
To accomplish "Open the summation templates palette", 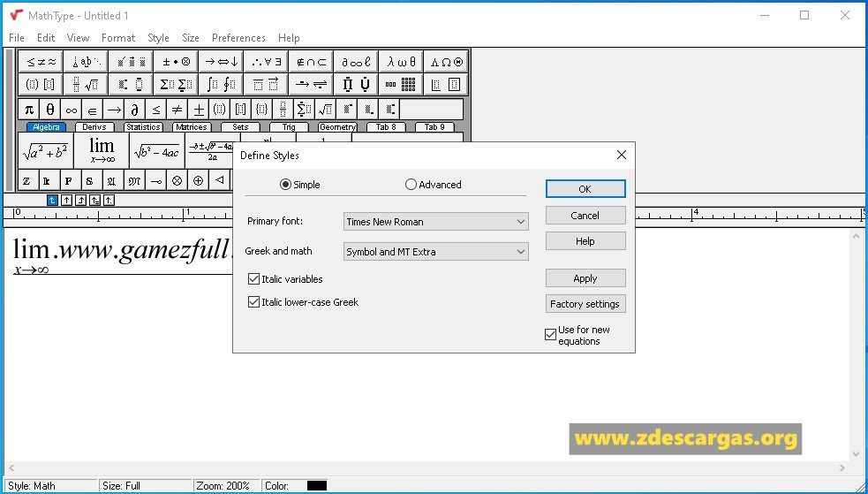I will click(x=176, y=84).
